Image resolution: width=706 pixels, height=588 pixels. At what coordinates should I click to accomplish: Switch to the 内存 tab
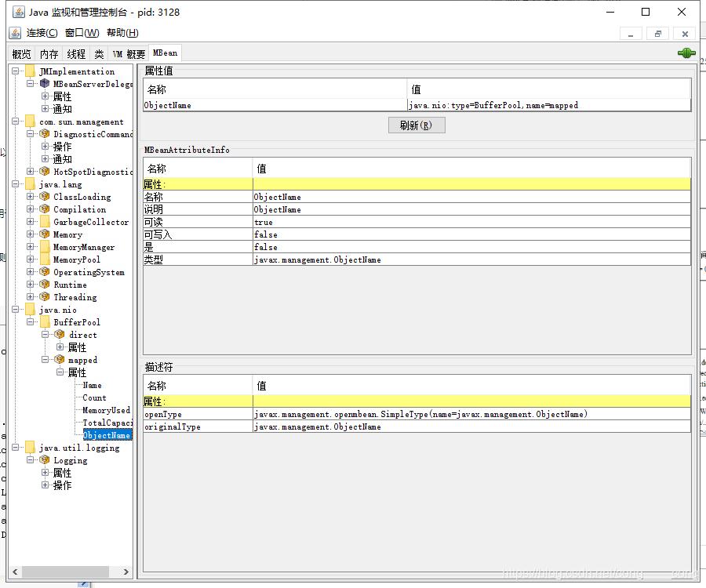click(x=49, y=54)
